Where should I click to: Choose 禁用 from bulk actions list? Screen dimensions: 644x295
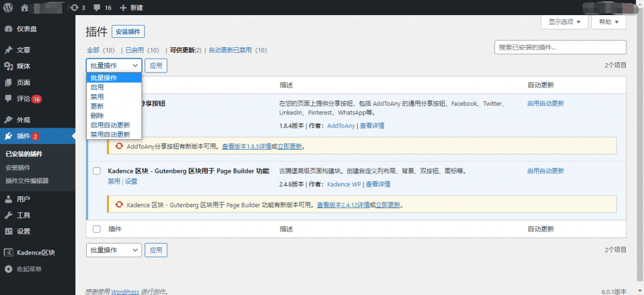click(114, 97)
